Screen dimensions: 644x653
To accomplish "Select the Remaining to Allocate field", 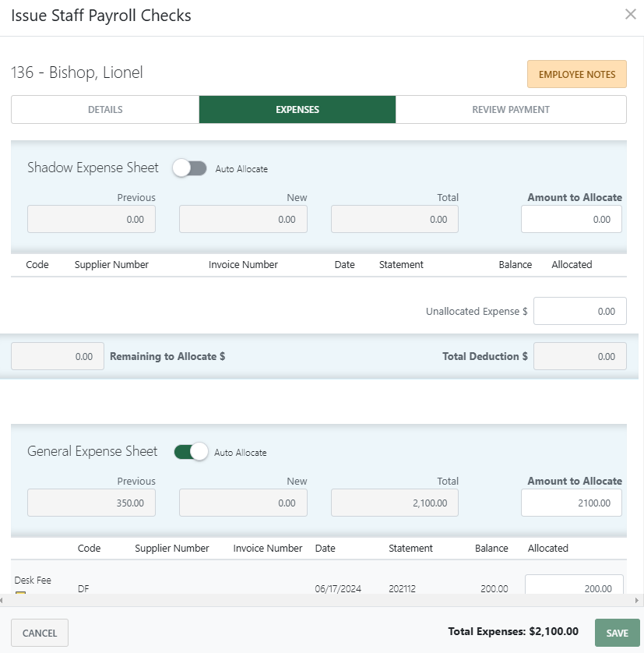I will point(57,356).
